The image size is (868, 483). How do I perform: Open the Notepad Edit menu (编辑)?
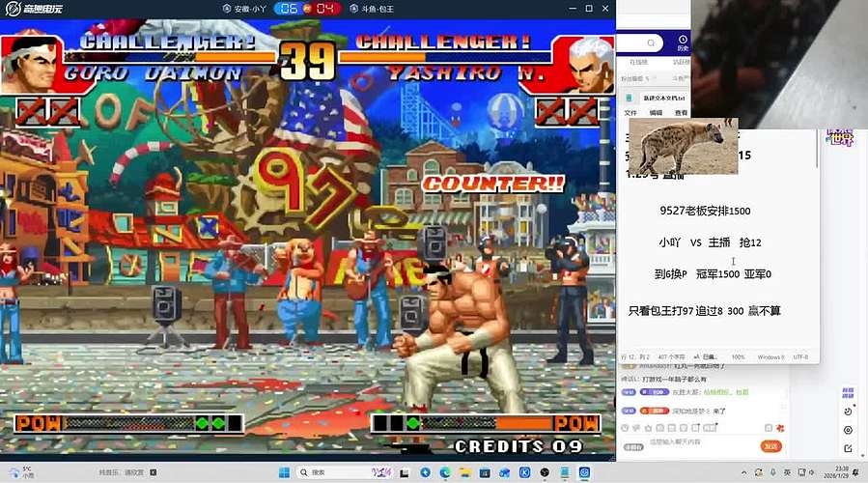[x=656, y=112]
